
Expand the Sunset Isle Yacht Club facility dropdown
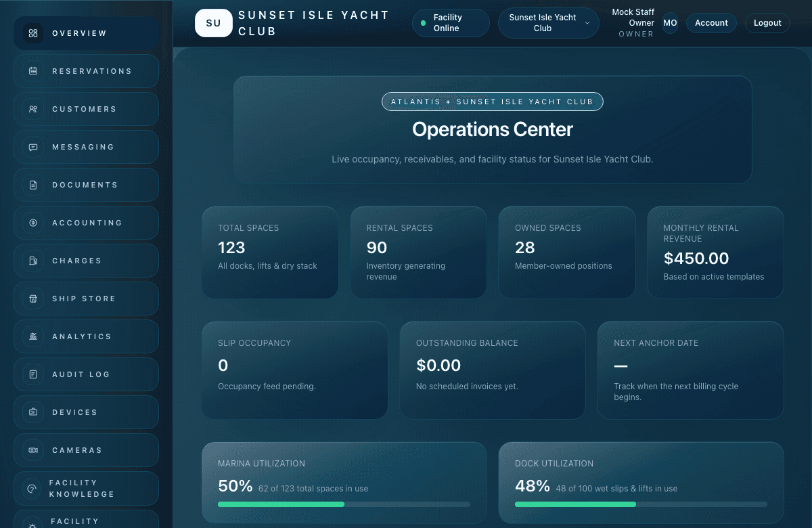click(549, 23)
